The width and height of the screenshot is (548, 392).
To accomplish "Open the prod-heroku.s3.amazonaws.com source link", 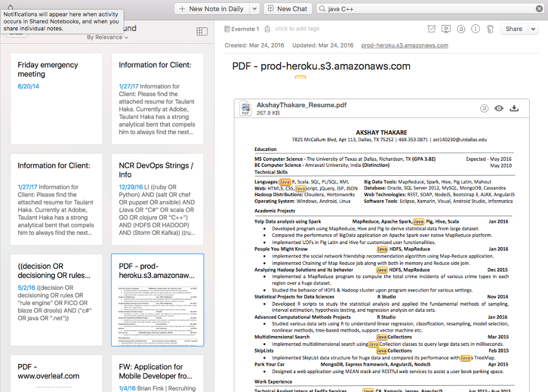I will pos(405,46).
